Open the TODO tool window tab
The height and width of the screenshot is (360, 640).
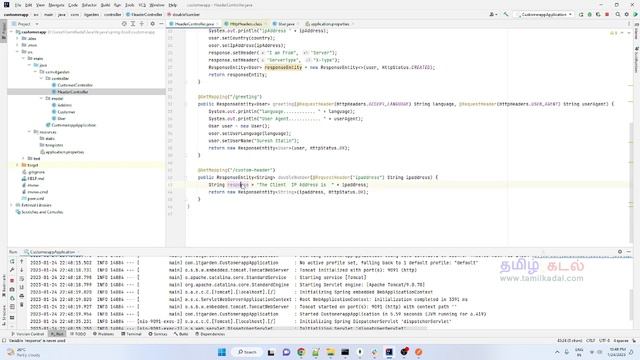pyautogui.click(x=78, y=334)
